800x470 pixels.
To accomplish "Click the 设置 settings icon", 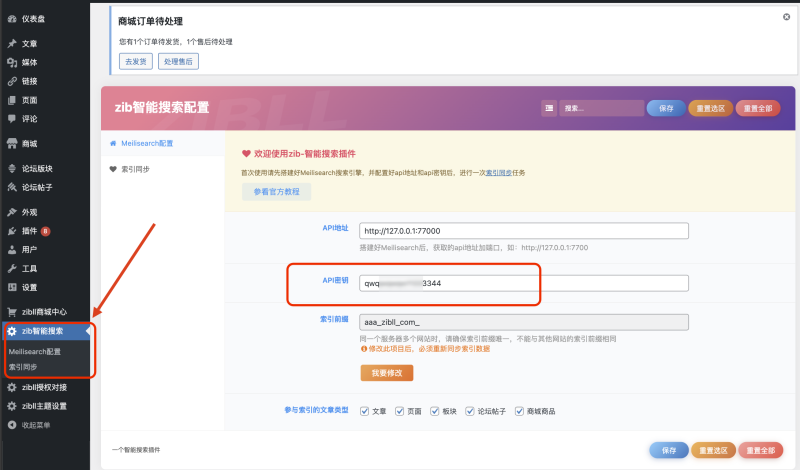I will 12,287.
